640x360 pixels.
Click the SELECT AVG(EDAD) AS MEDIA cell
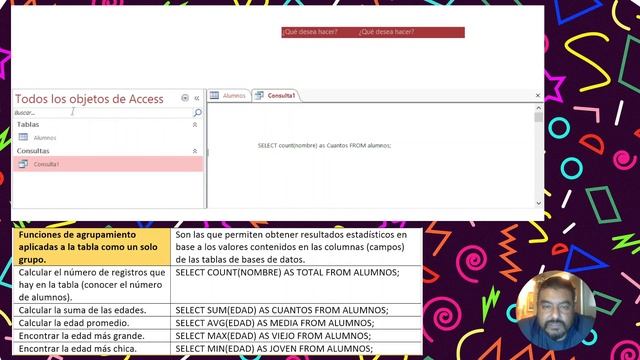(x=296, y=323)
